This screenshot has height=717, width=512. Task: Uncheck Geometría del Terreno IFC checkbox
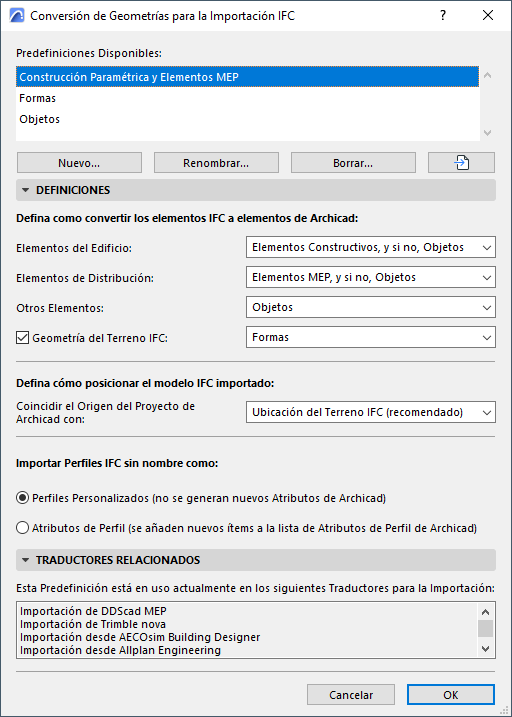[x=22, y=338]
